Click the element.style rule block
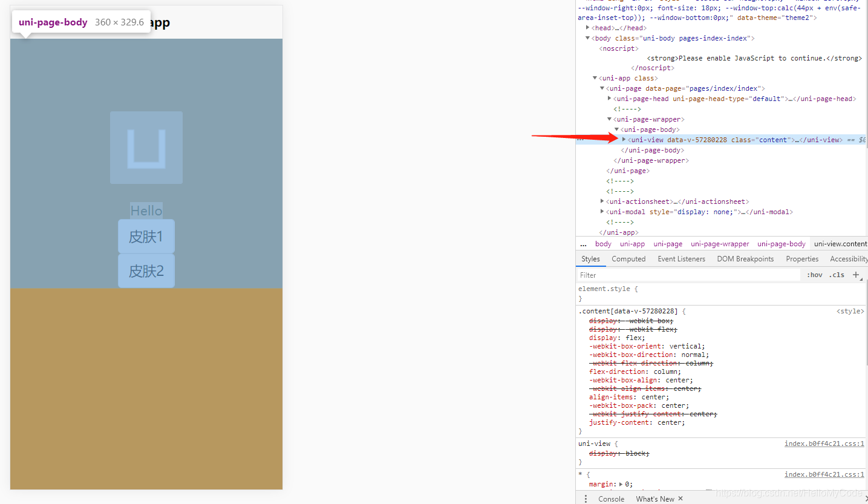The width and height of the screenshot is (868, 504). pos(722,293)
